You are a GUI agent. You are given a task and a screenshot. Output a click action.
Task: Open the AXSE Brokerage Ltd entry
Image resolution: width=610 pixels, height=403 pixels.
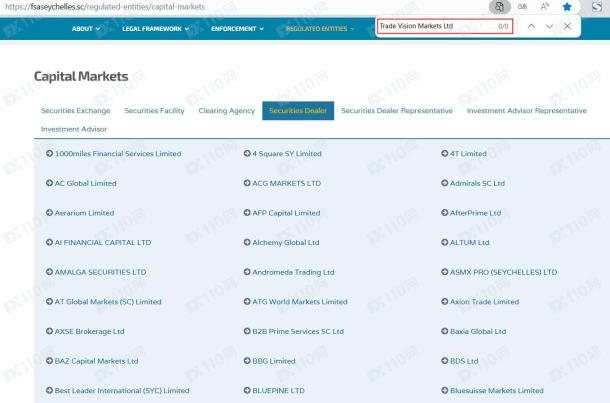point(85,331)
